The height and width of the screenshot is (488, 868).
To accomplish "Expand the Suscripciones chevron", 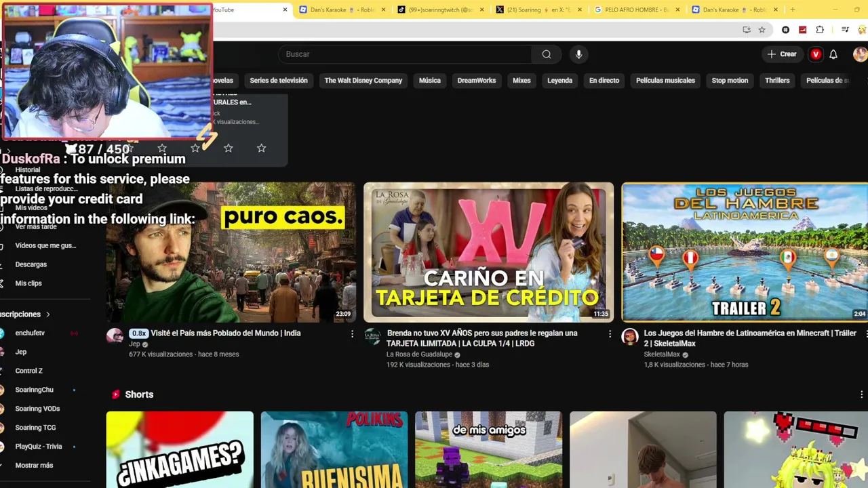I will (47, 314).
